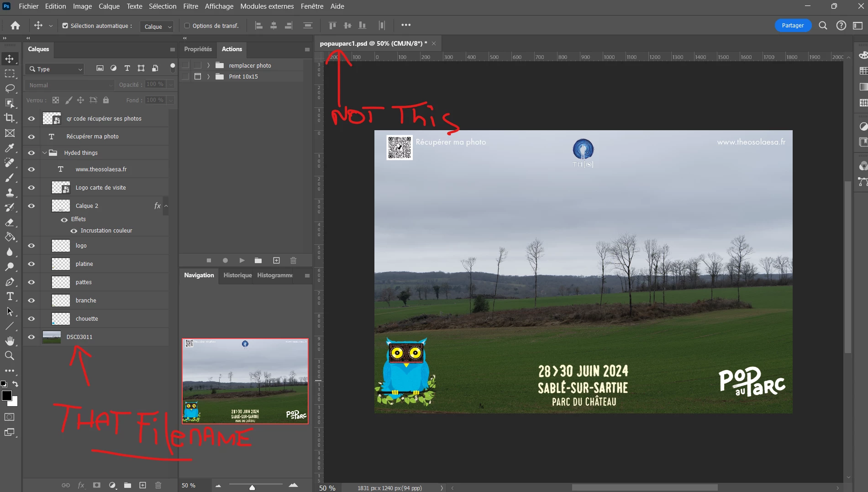Image resolution: width=868 pixels, height=492 pixels.
Task: Open the Fond percentage dropdown
Action: coord(171,100)
